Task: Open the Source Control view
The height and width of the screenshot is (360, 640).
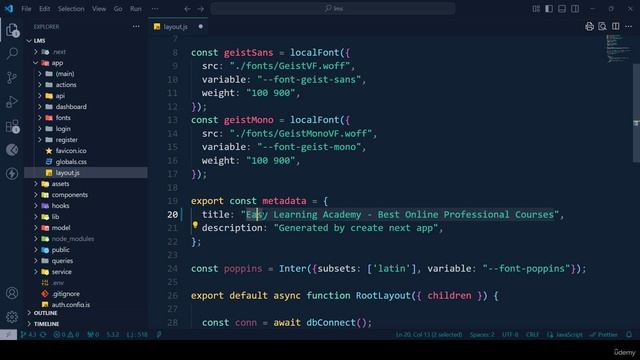Action: pos(12,78)
